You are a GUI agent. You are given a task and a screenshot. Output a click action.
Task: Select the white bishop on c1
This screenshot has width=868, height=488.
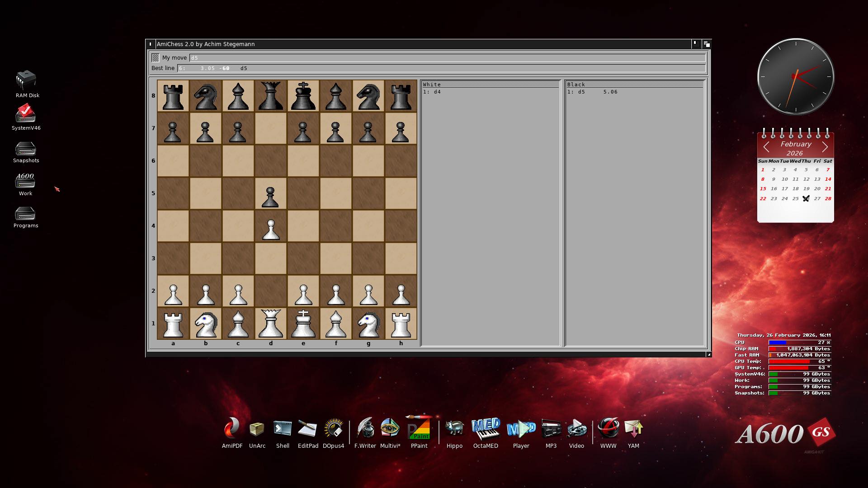tap(238, 324)
